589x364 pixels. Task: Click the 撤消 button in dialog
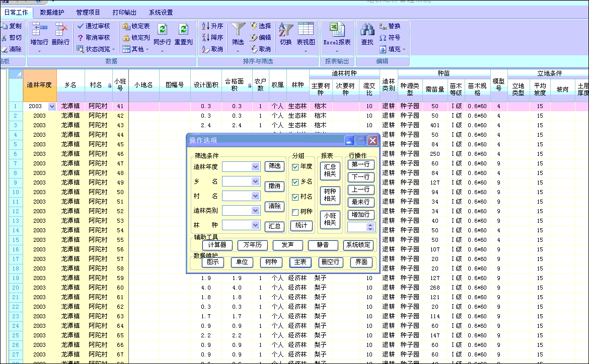click(x=274, y=186)
